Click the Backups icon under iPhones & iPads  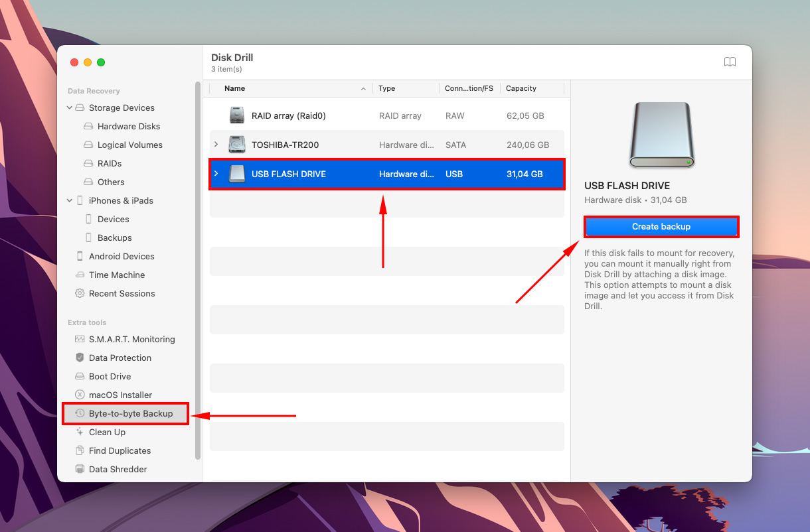[x=89, y=237]
